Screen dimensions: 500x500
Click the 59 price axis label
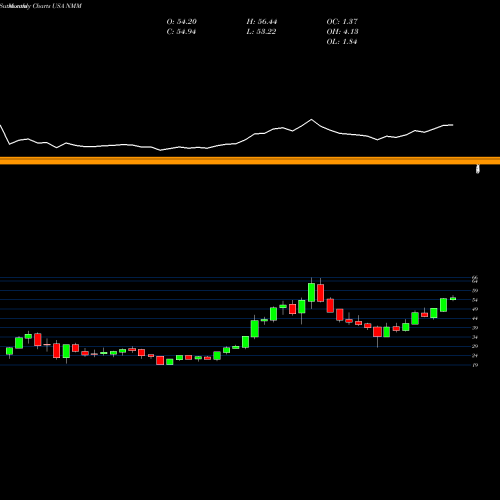475,291
